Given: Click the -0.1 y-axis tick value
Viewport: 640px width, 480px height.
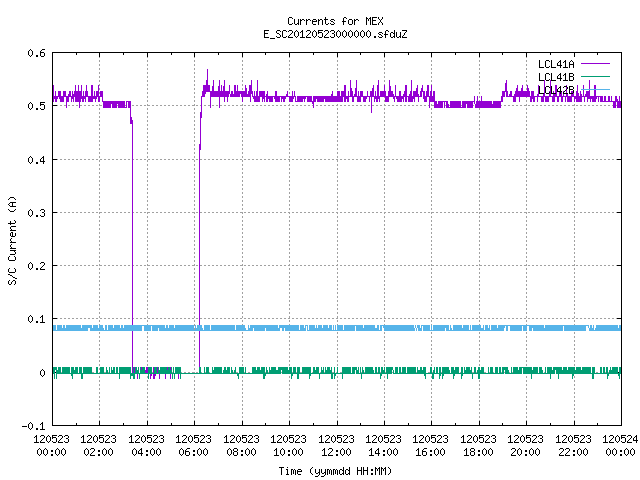Looking at the screenshot, I should point(33,426).
